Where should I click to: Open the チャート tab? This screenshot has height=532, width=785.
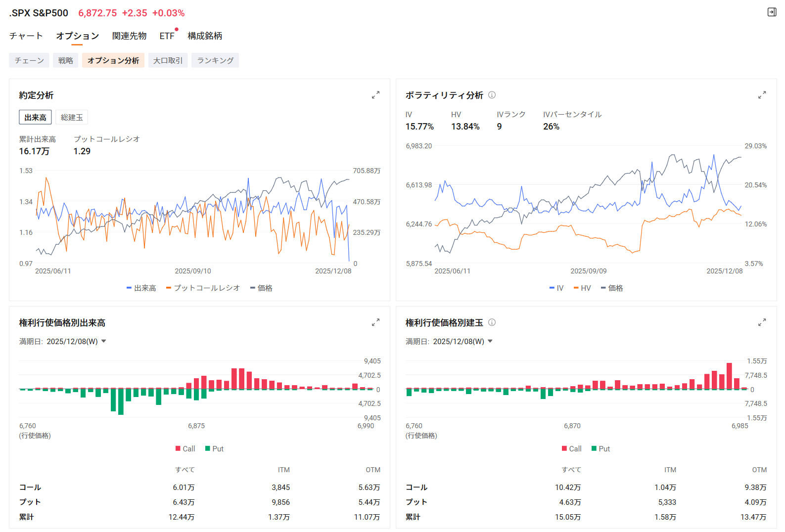[x=26, y=36]
